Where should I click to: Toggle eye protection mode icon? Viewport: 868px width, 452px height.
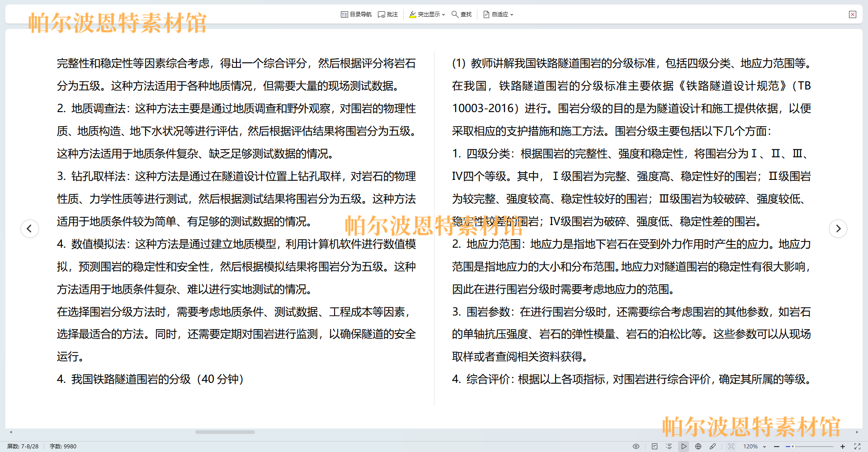636,447
